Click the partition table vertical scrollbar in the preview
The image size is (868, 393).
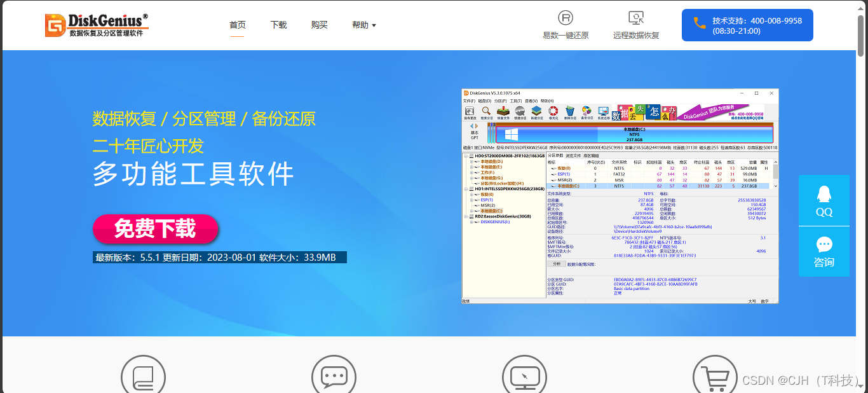click(775, 174)
